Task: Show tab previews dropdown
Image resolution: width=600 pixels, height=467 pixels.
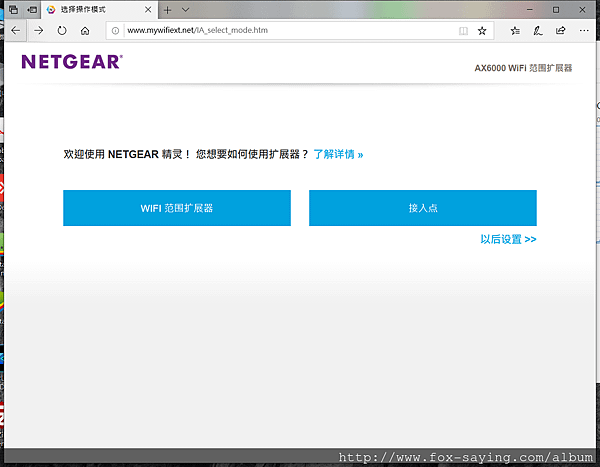Action: point(186,10)
